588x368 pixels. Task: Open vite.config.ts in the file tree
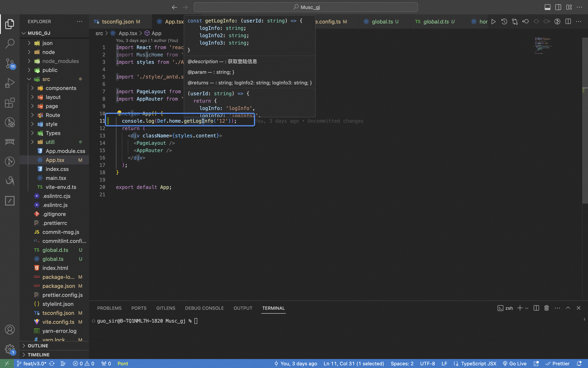tap(55, 322)
